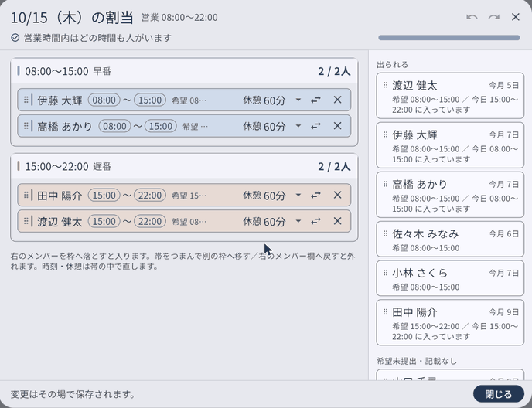Click 今月 5日 on 渡辺 健太 card
The width and height of the screenshot is (532, 408).
tap(504, 86)
